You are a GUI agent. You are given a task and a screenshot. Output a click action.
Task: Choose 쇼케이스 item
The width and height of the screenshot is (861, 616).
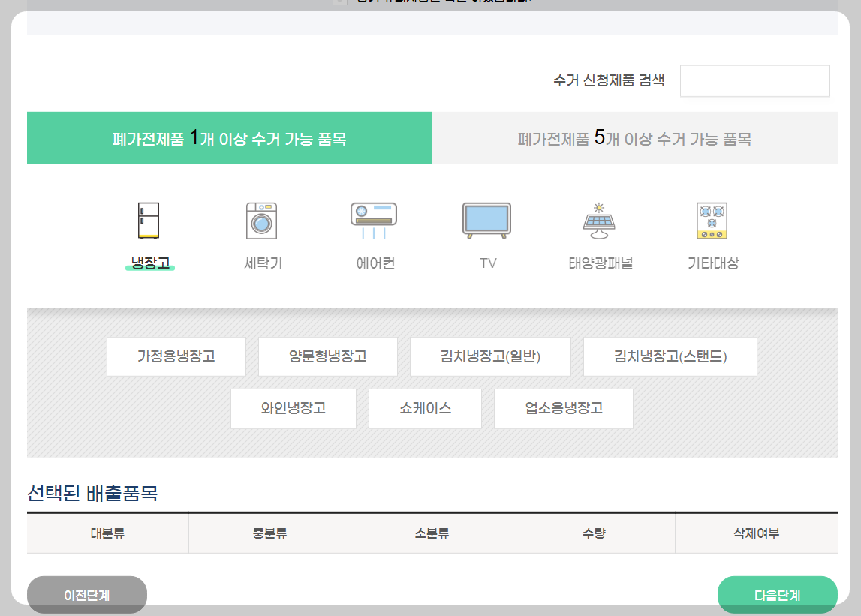pyautogui.click(x=425, y=408)
